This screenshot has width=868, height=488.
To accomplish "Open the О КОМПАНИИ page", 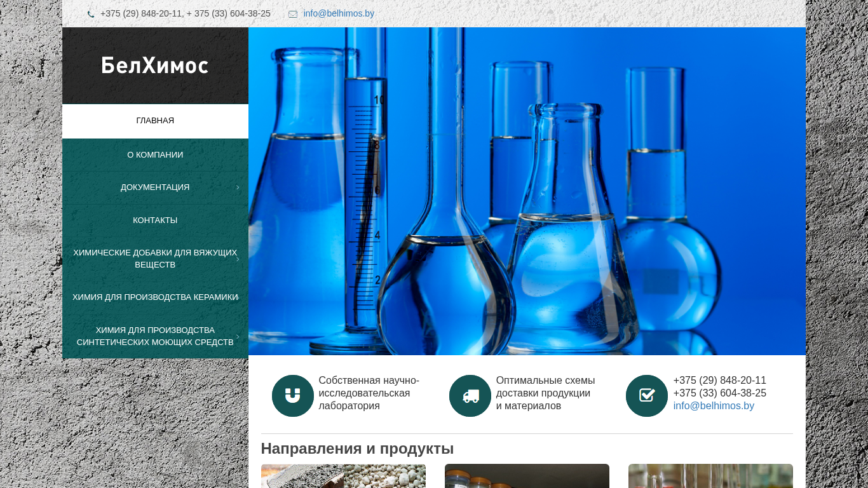I will click(155, 155).
